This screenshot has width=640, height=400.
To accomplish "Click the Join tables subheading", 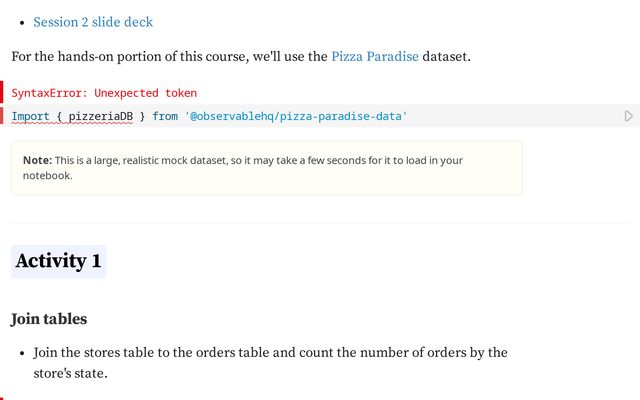I will point(49,319).
